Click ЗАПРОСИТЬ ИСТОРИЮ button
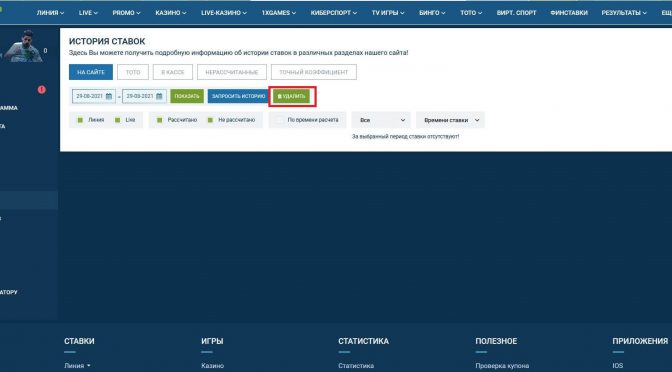672x372 pixels. pos(239,96)
